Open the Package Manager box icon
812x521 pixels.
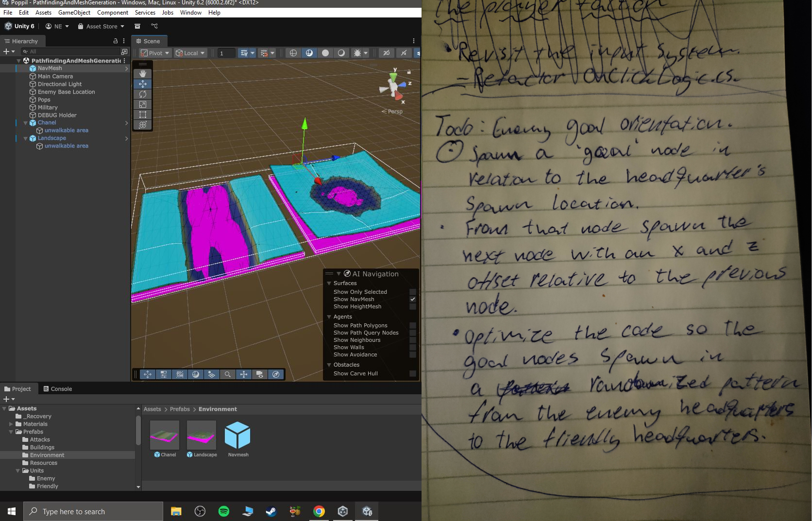click(x=137, y=26)
